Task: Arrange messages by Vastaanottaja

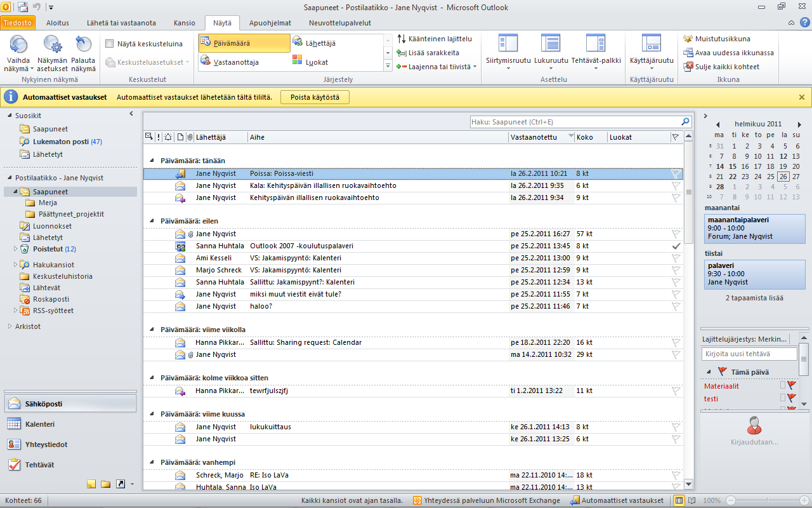Action: click(244, 62)
